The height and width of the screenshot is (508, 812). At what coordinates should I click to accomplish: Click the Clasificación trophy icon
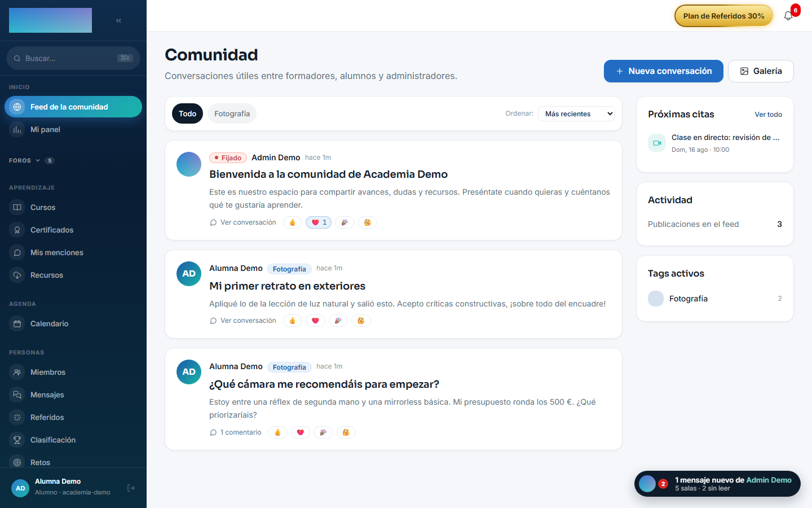click(x=17, y=440)
